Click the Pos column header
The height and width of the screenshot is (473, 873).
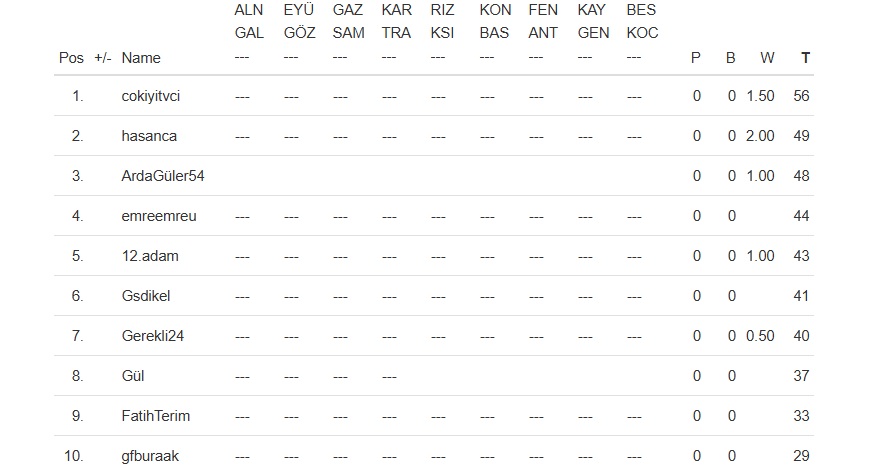click(71, 58)
